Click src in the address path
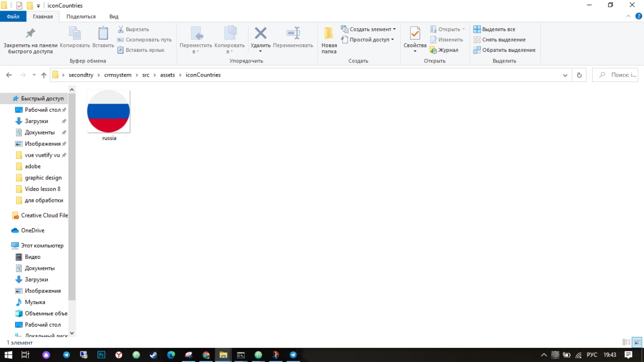This screenshot has width=644, height=362. pyautogui.click(x=146, y=75)
